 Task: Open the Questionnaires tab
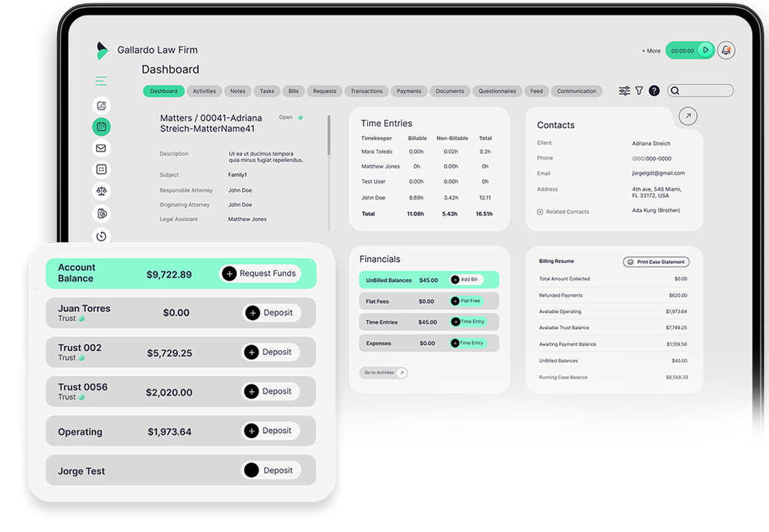click(x=497, y=91)
